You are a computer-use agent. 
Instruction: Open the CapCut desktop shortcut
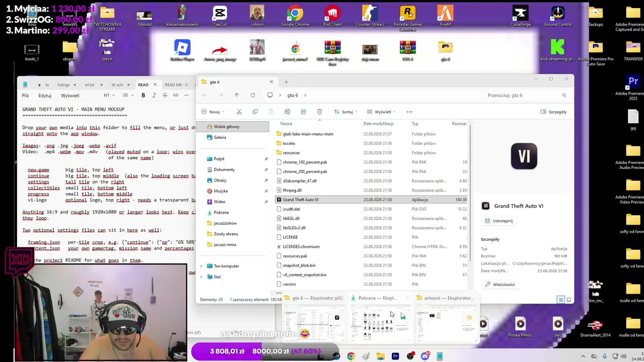click(220, 16)
